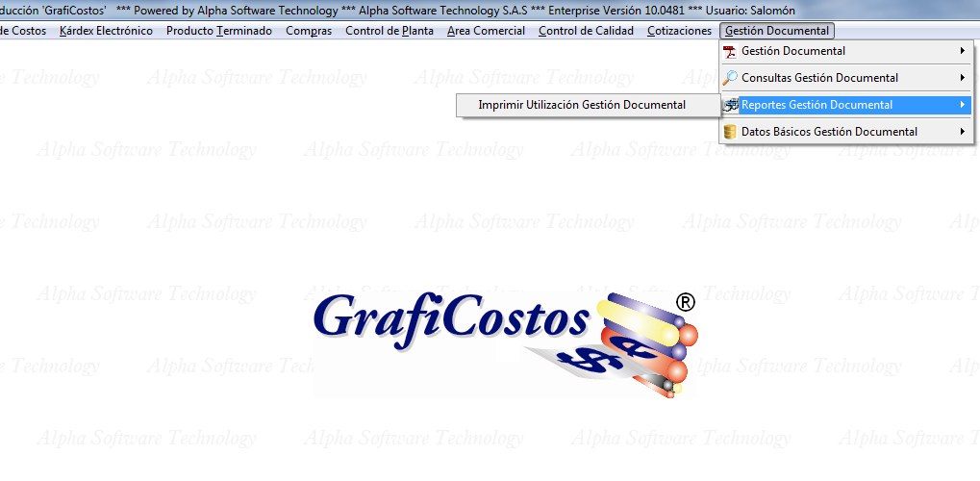Open the Cotizaciones menu
The image size is (980, 481).
679,31
